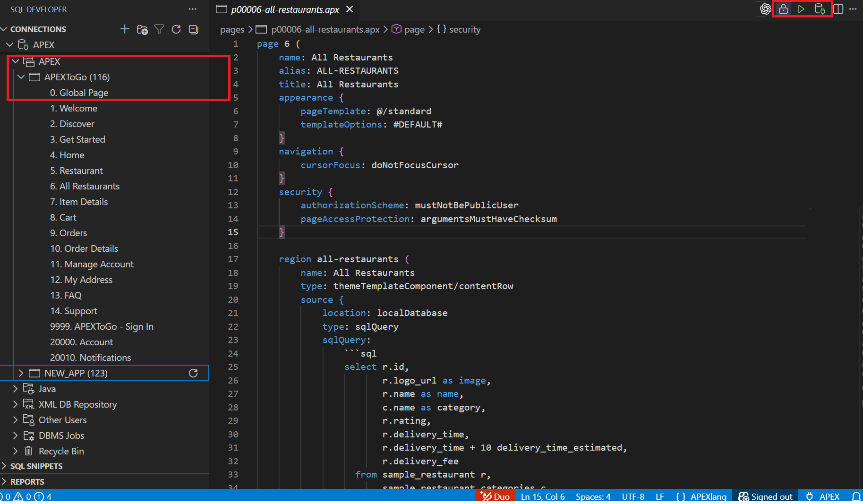863x504 pixels.
Task: Open 5. Restaurant page
Action: pos(77,171)
